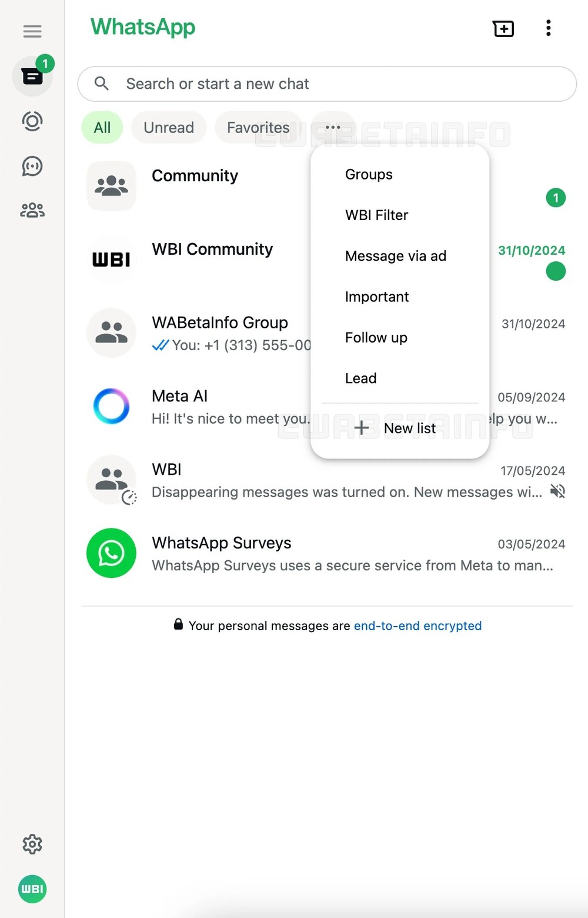This screenshot has height=918, width=588.
Task: Click the WBI group avatar with timer
Action: click(x=111, y=480)
